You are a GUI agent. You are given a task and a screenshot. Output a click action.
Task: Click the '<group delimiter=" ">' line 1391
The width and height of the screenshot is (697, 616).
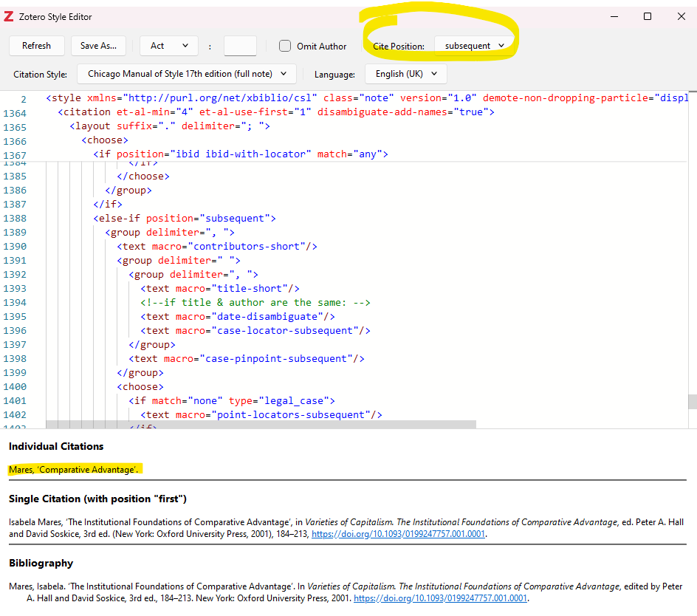179,261
